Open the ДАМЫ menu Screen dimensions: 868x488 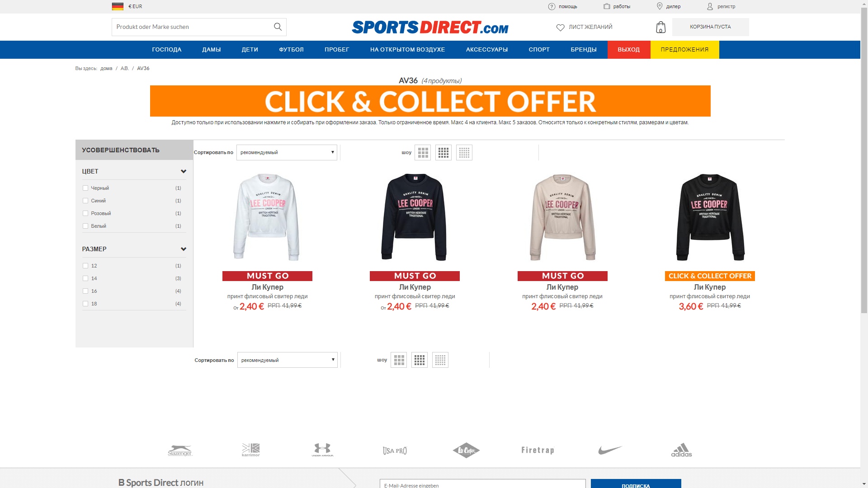212,50
